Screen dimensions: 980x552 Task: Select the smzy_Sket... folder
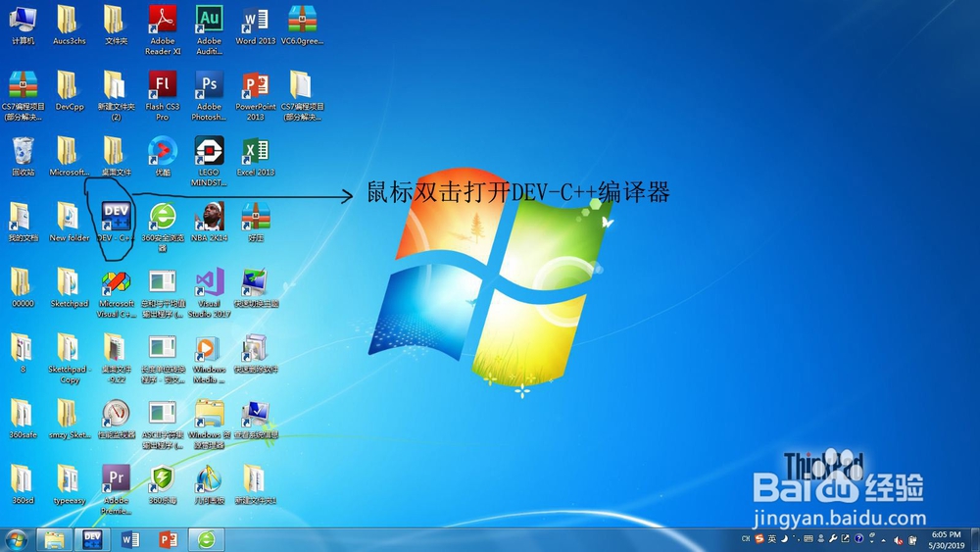tap(70, 419)
